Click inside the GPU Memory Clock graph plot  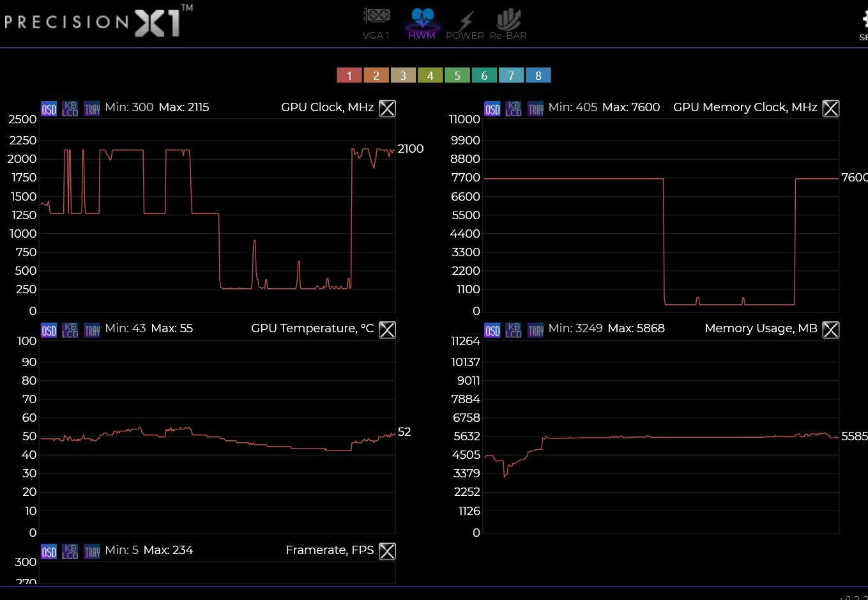coord(661,215)
